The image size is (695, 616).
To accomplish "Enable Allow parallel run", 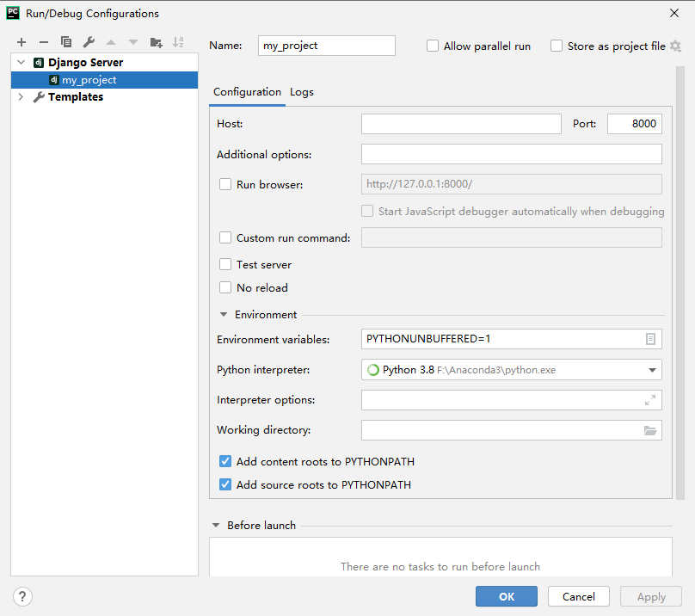I will pyautogui.click(x=433, y=46).
